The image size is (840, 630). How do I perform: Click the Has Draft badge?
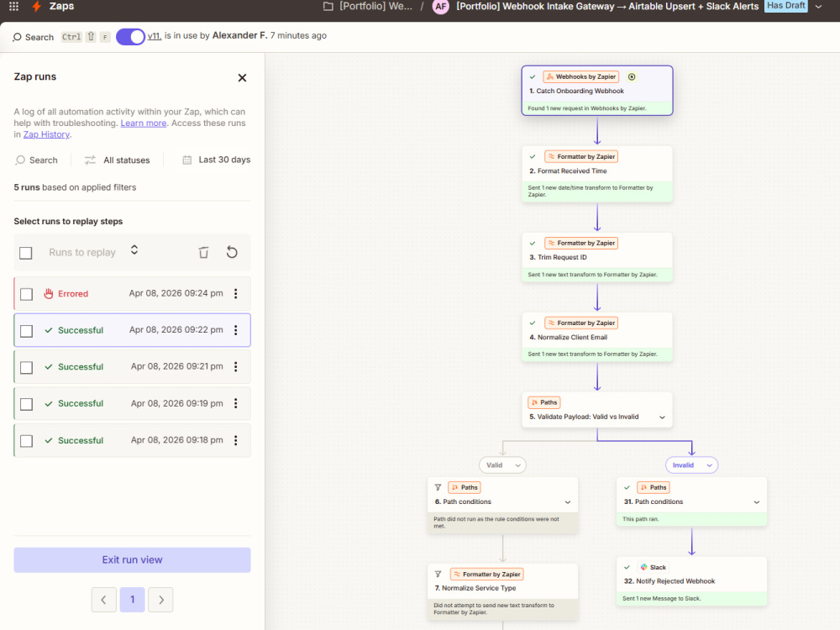click(x=786, y=6)
